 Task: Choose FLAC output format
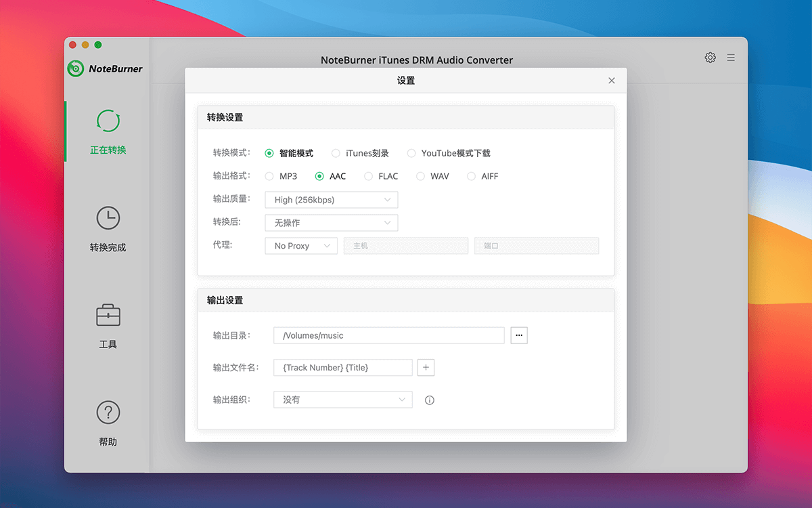point(368,176)
